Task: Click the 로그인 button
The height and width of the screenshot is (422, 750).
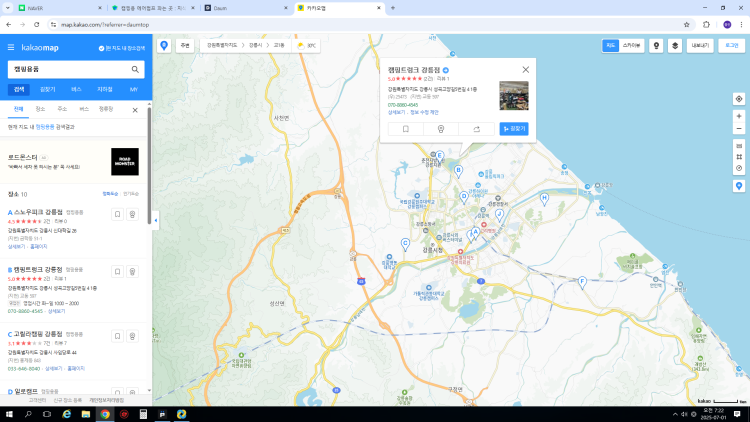Action: [x=731, y=45]
